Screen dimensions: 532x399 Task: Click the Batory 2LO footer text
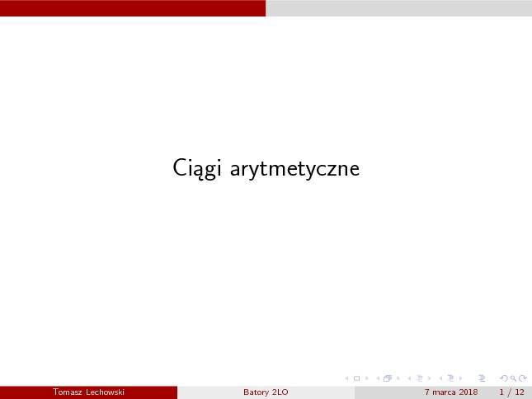point(266,392)
